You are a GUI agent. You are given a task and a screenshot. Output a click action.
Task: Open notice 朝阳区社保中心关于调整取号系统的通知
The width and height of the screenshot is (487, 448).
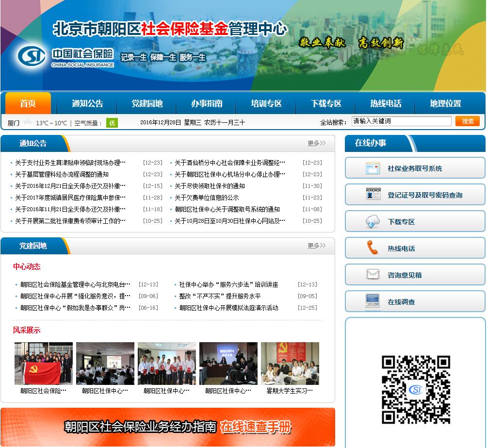click(x=227, y=209)
